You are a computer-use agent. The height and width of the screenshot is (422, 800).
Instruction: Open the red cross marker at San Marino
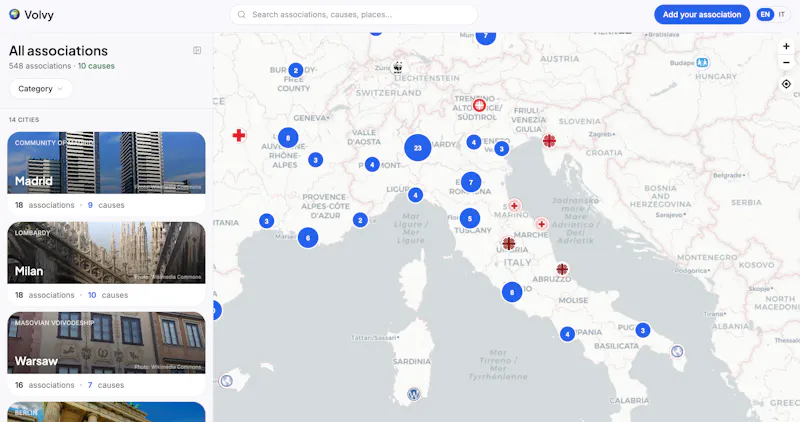click(x=514, y=206)
